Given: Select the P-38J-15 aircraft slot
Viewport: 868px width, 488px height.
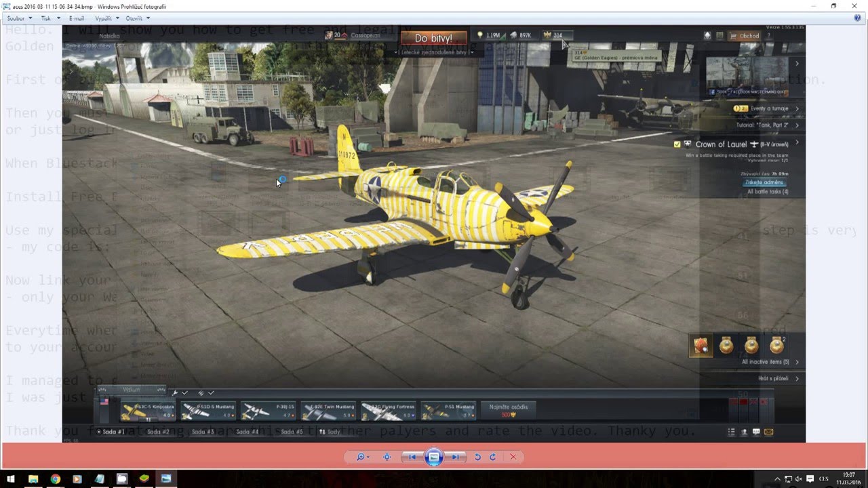Looking at the screenshot, I should pyautogui.click(x=269, y=410).
